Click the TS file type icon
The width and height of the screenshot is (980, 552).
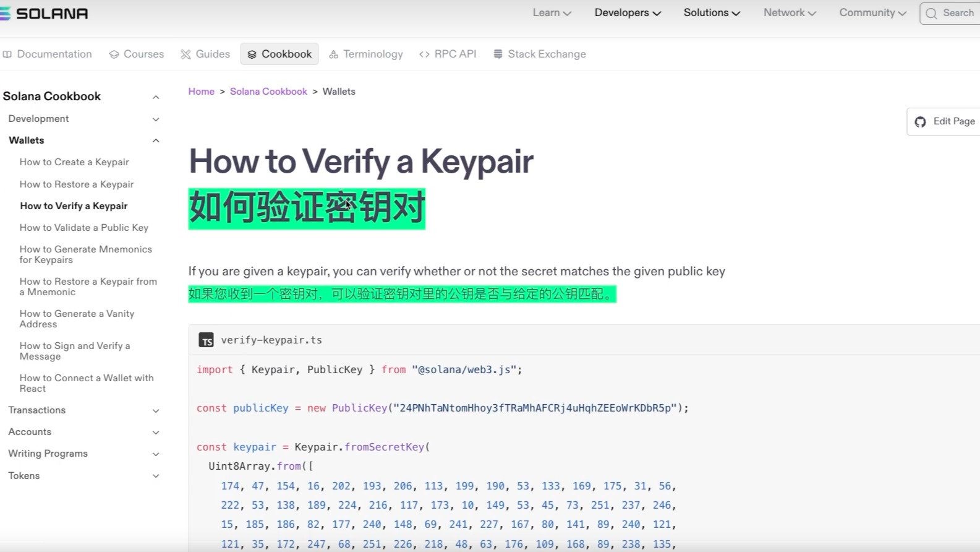coord(206,340)
